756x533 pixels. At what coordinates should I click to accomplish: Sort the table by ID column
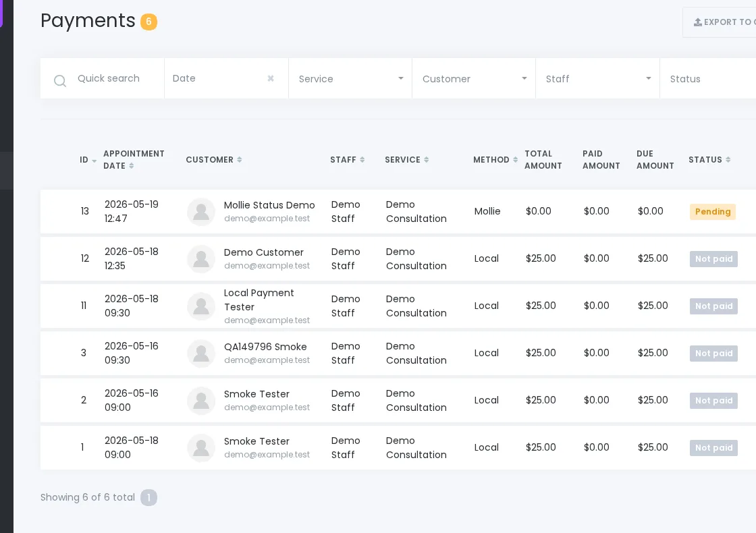pyautogui.click(x=88, y=160)
